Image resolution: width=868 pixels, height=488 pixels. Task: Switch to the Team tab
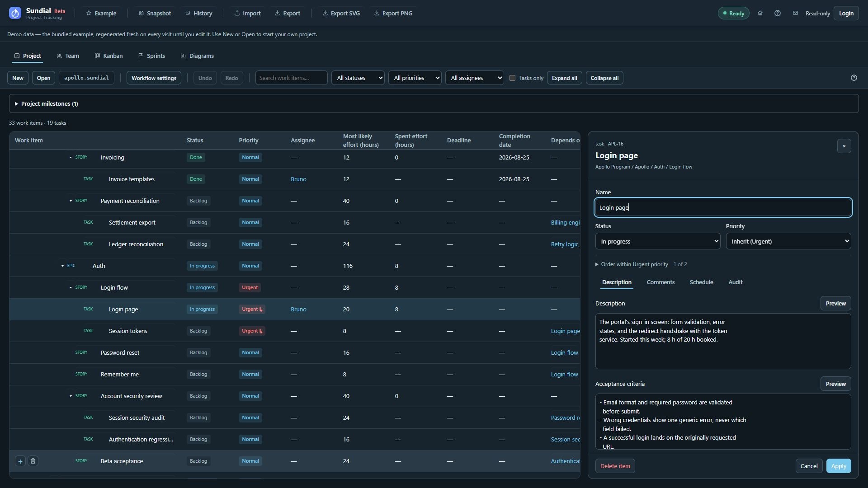coord(68,56)
